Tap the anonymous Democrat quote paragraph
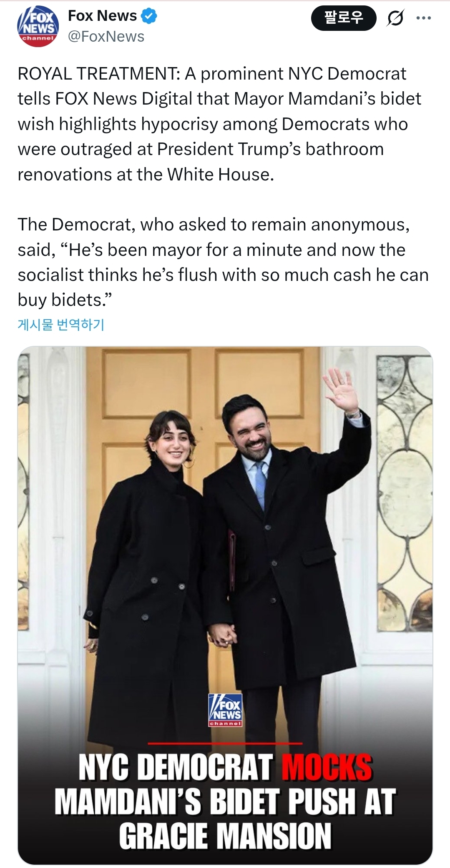 coord(223,263)
